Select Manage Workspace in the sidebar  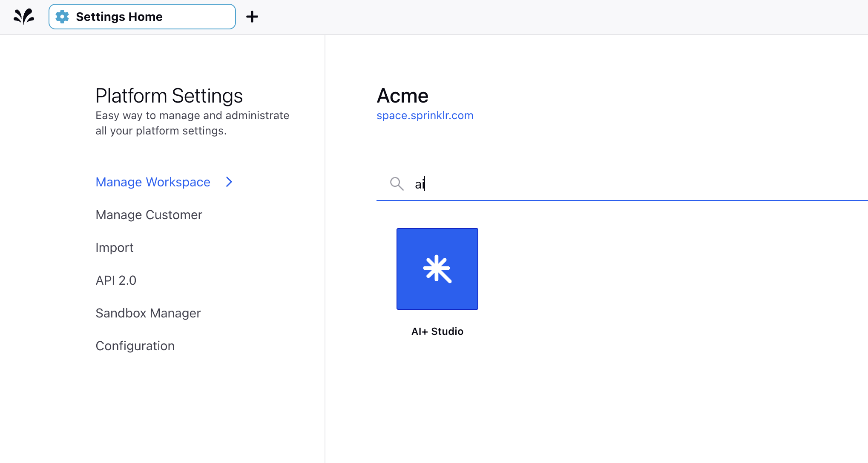tap(153, 182)
